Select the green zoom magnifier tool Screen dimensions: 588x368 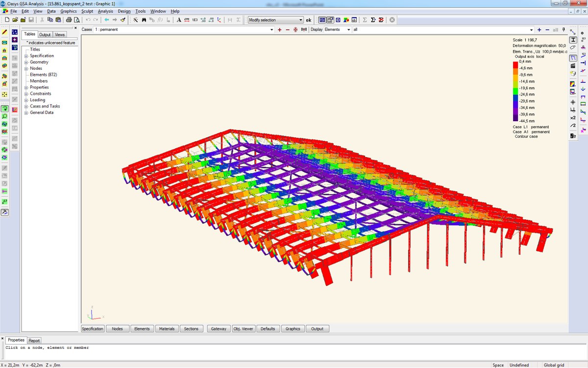(x=4, y=117)
